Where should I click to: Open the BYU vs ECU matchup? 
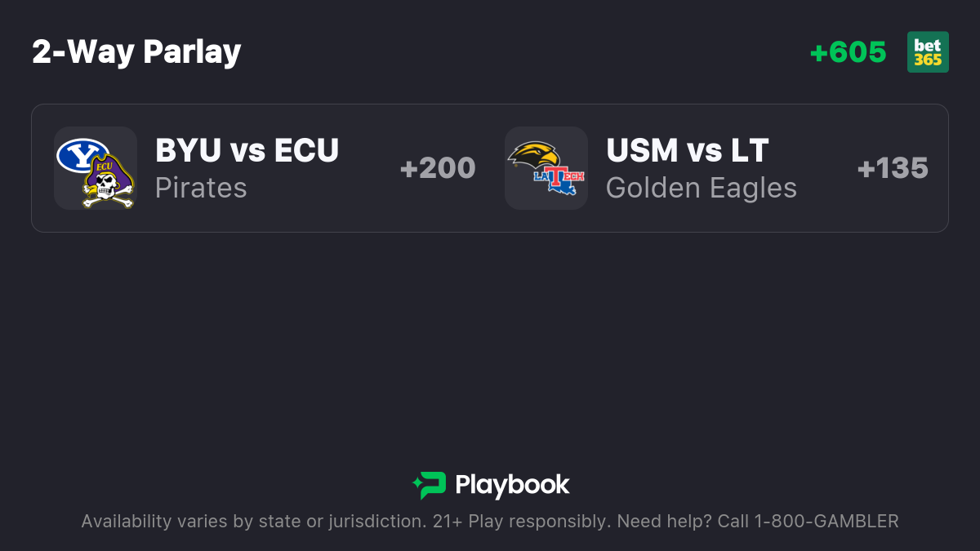click(247, 150)
